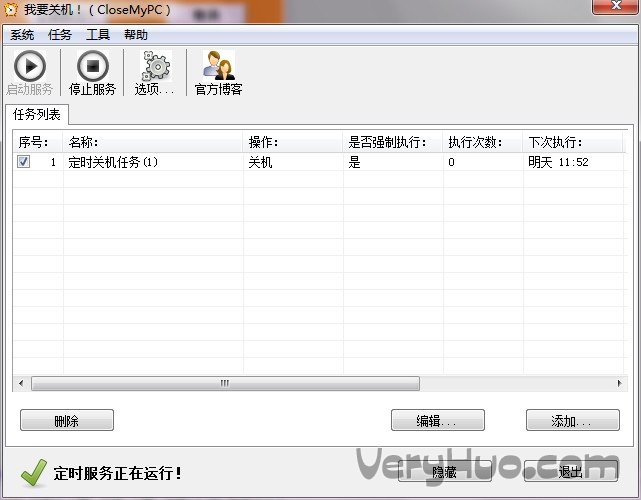Click the execution count value 0
Screen dimensions: 641x500
click(x=451, y=162)
